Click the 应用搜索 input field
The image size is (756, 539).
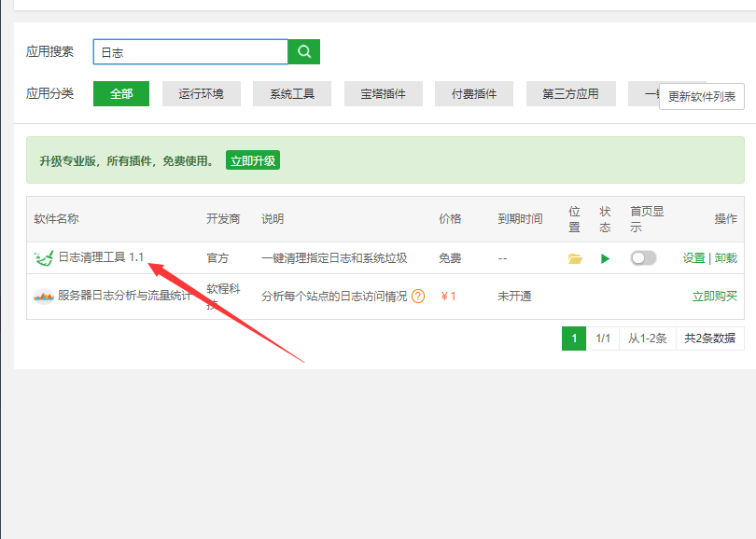190,52
